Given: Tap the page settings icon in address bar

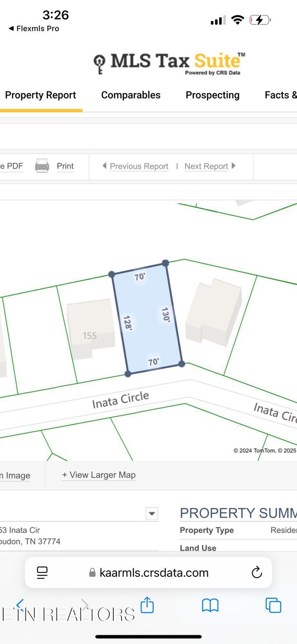Looking at the screenshot, I should pyautogui.click(x=42, y=572).
